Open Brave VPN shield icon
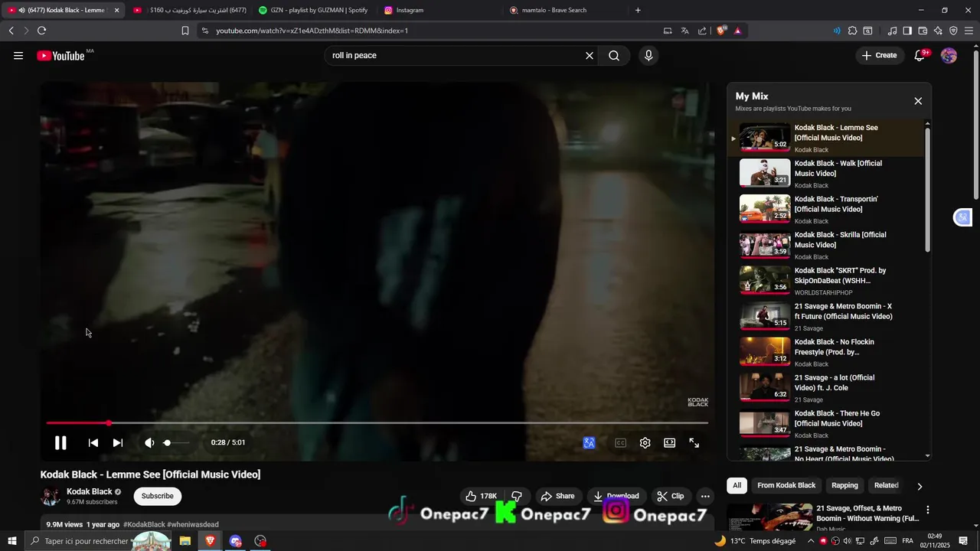 click(953, 31)
